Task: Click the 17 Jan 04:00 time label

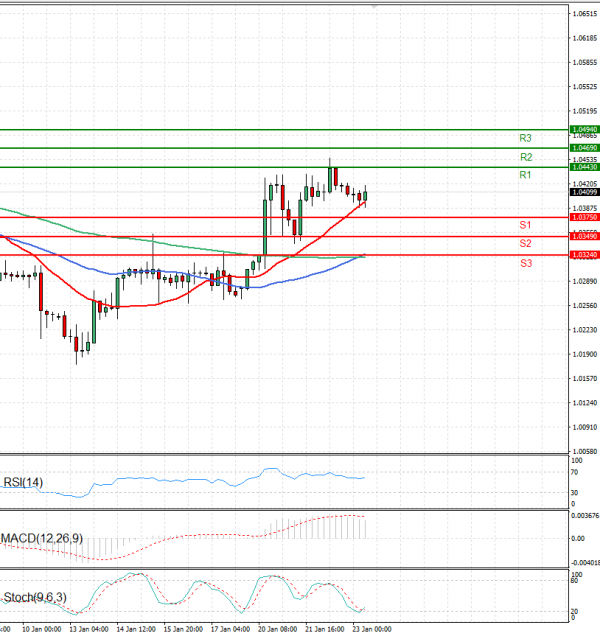Action: click(230, 629)
